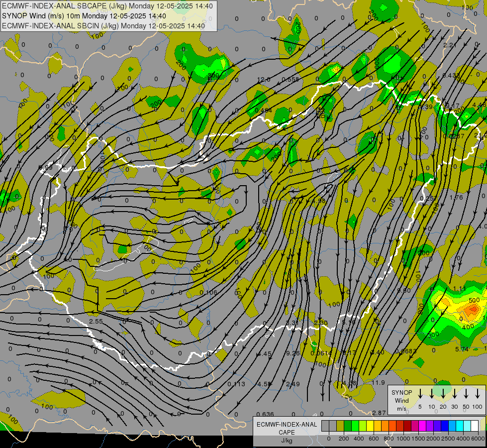Click the '0.113' value on the map
Image resolution: width=487 pixels, height=448 pixels.
coord(236,384)
